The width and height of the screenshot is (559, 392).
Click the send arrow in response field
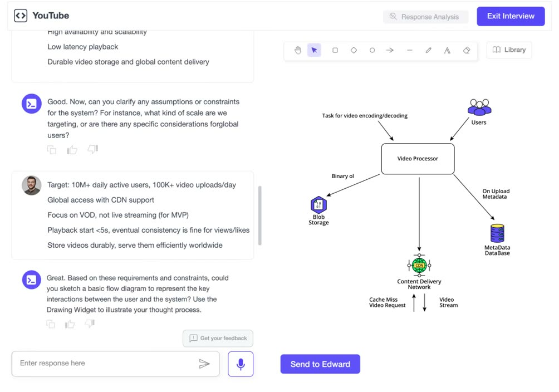click(x=204, y=364)
